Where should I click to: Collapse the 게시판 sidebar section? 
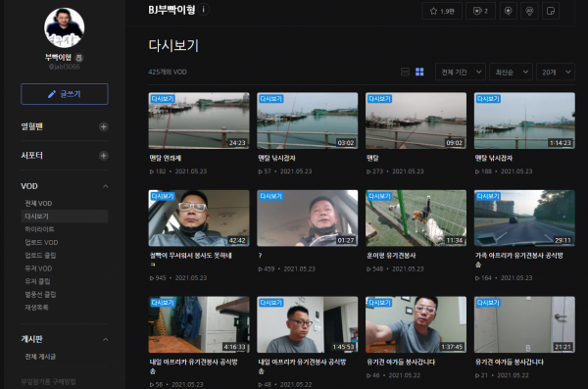click(106, 339)
